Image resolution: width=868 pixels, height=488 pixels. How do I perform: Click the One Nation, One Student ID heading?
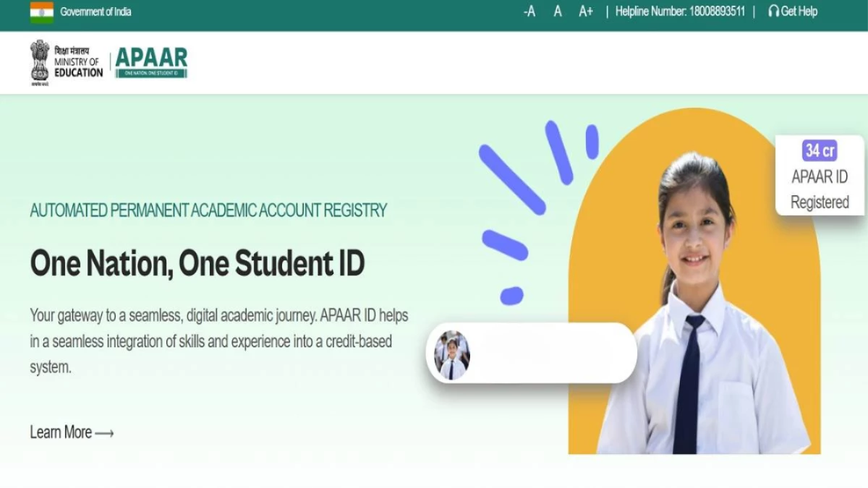[197, 264]
